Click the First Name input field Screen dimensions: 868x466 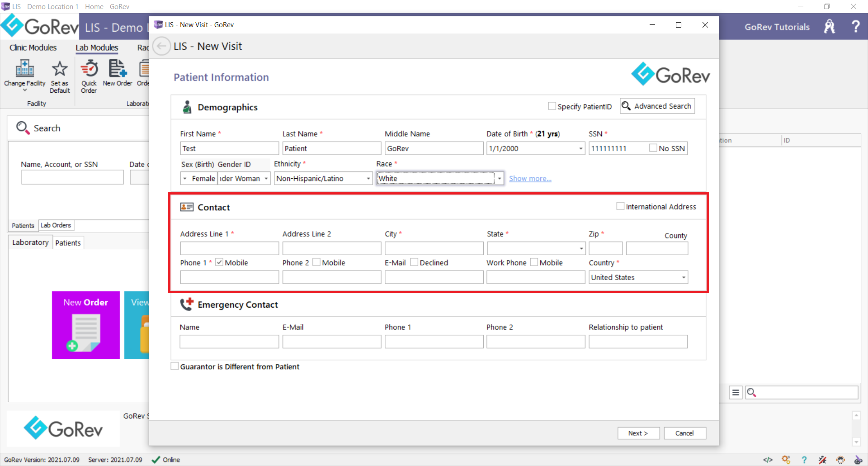coord(230,148)
